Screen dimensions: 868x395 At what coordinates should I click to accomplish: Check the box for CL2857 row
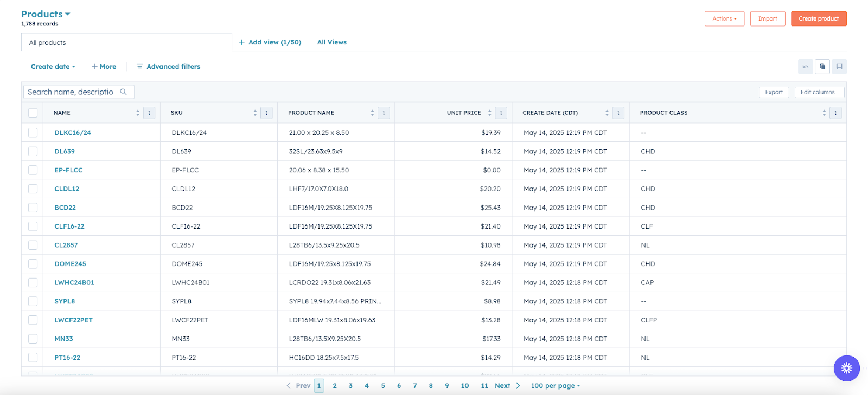(x=33, y=245)
